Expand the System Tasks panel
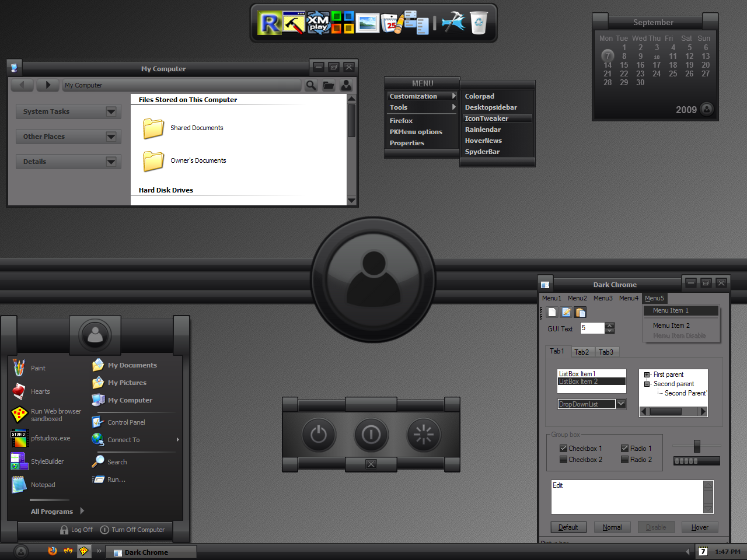 [x=111, y=111]
